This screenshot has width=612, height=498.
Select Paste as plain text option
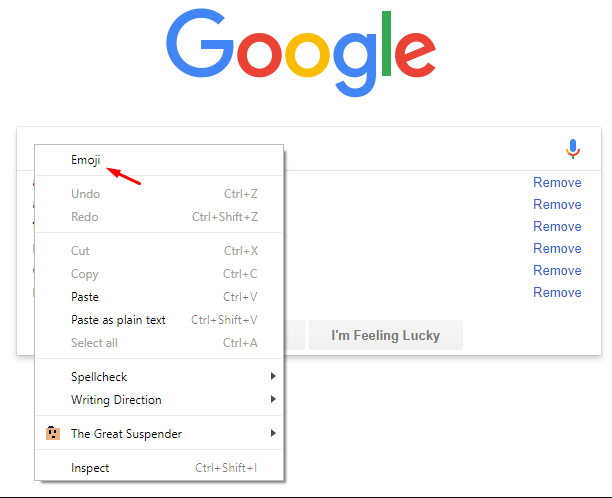tap(118, 320)
